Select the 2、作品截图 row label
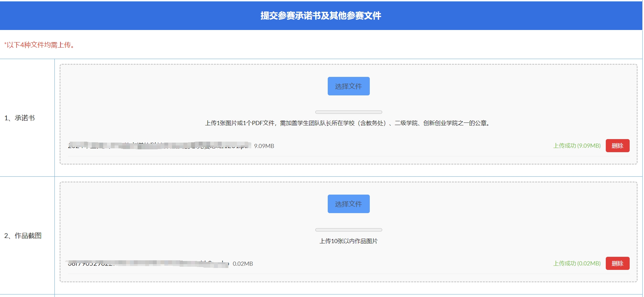The height and width of the screenshot is (297, 644). tap(23, 236)
